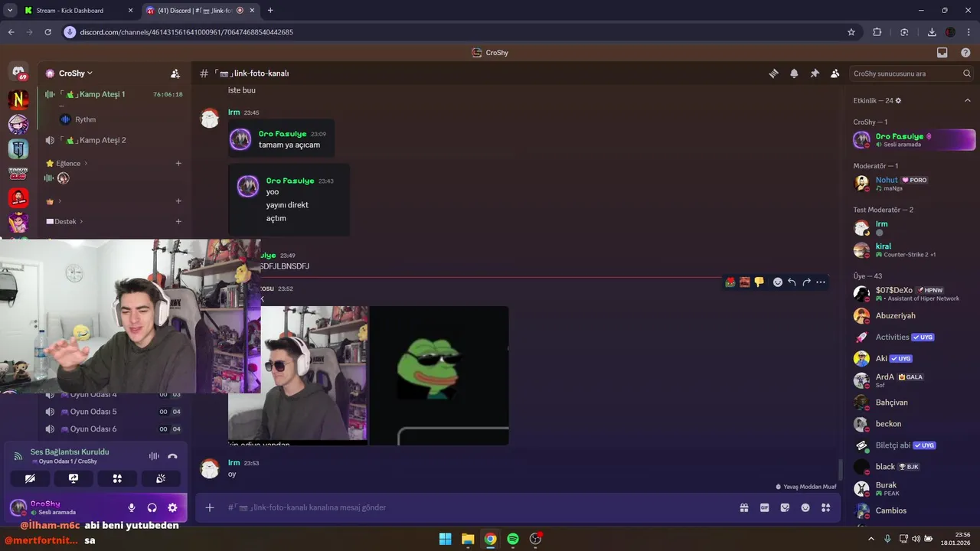Mute microphone in user panel
Viewport: 980px width, 551px height.
(x=132, y=507)
